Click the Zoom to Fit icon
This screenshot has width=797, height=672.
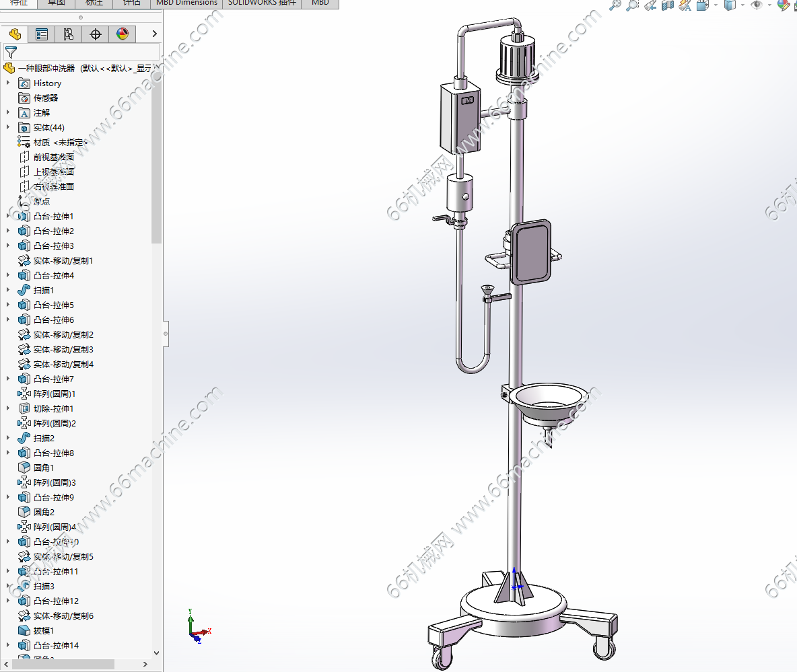[615, 5]
